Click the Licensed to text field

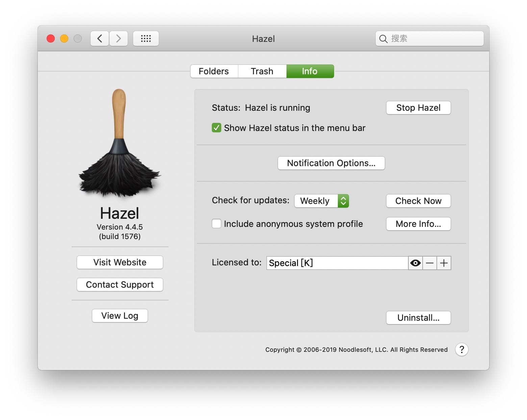(x=337, y=263)
